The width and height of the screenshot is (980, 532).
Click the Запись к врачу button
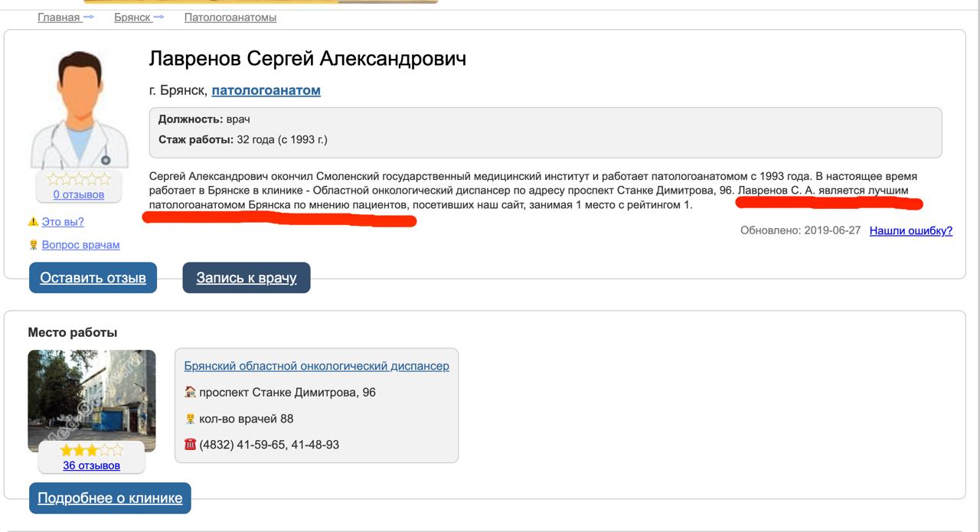click(x=247, y=277)
